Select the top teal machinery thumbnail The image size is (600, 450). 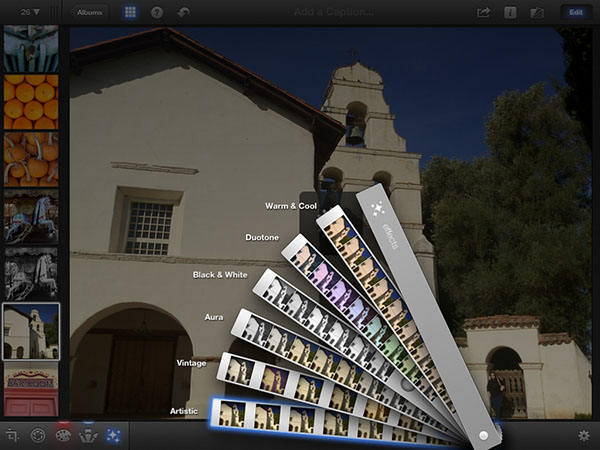31,49
